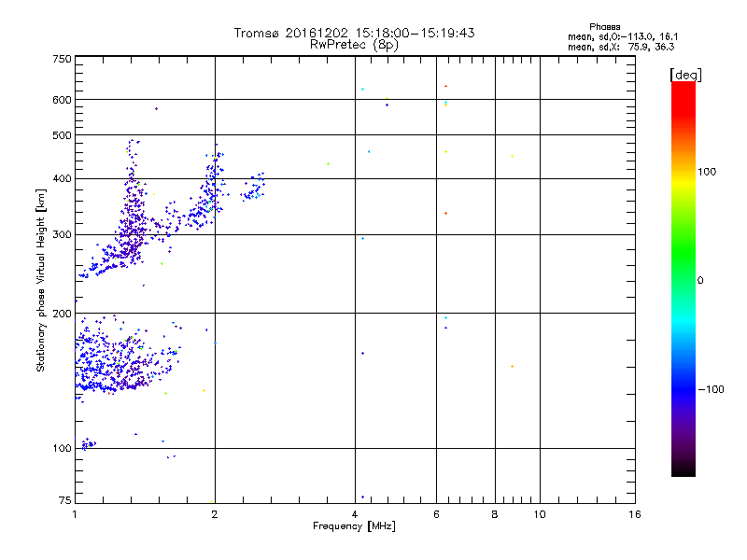The width and height of the screenshot is (747, 560).
Task: Click the green region of the colorbar
Action: pyautogui.click(x=684, y=252)
